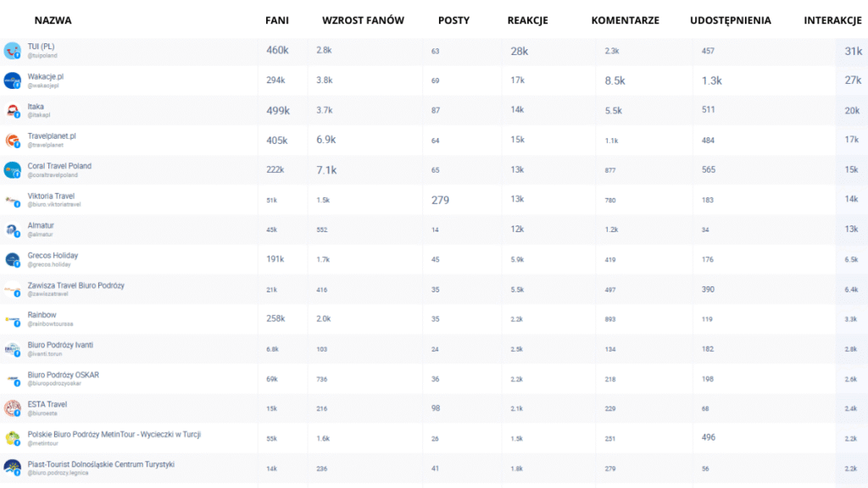Click the TUI (PL) profile logo icon

tap(12, 51)
